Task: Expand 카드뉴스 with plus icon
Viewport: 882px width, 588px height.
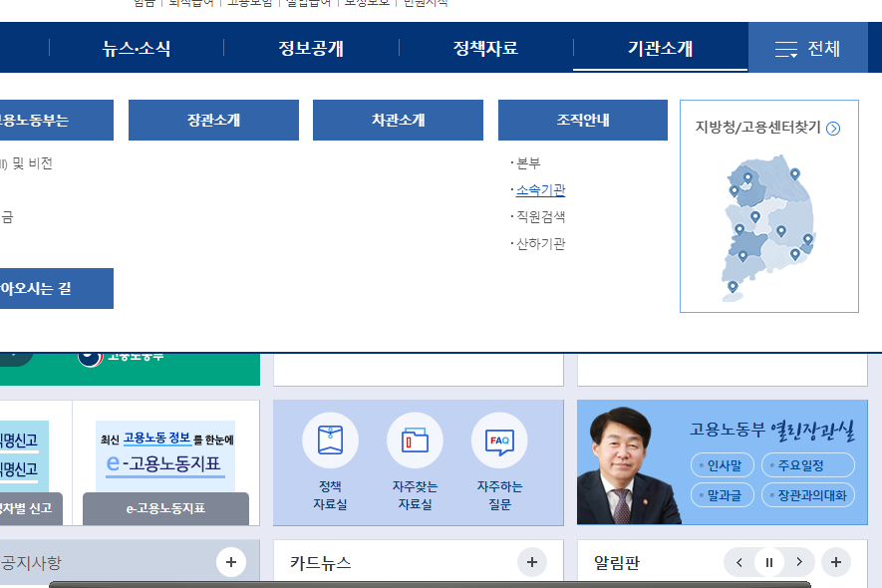Action: click(532, 561)
